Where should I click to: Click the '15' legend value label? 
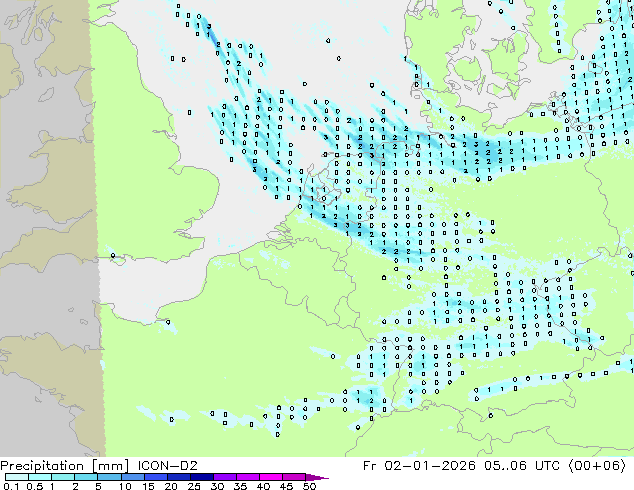(148, 486)
